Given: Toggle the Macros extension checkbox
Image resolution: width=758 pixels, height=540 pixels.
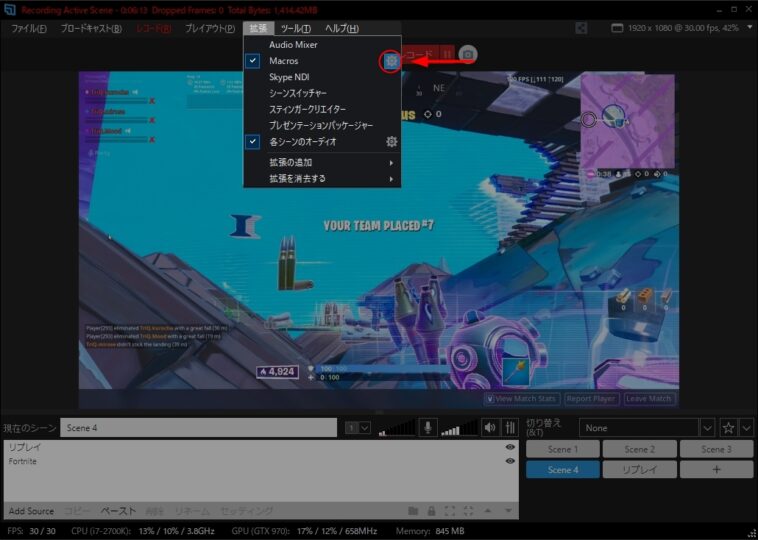Looking at the screenshot, I should point(253,61).
